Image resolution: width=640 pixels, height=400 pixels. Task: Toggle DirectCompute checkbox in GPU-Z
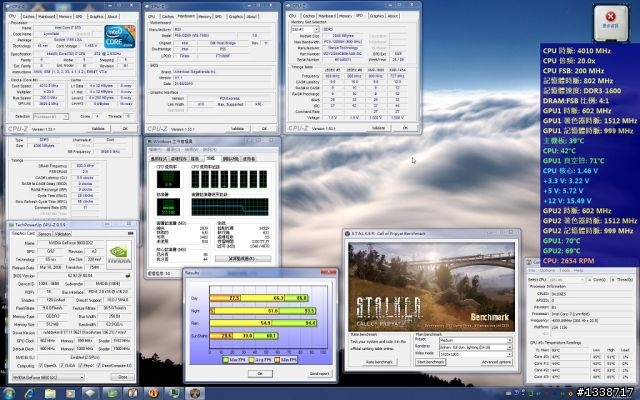click(98, 366)
